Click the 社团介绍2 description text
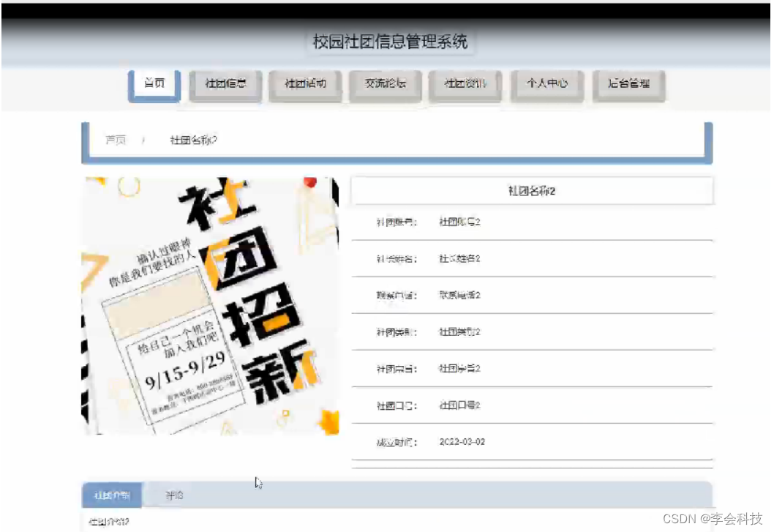 coord(109,522)
